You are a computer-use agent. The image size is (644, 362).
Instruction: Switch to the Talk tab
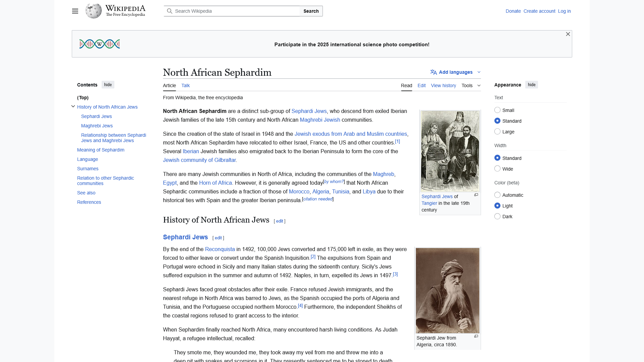coord(185,85)
